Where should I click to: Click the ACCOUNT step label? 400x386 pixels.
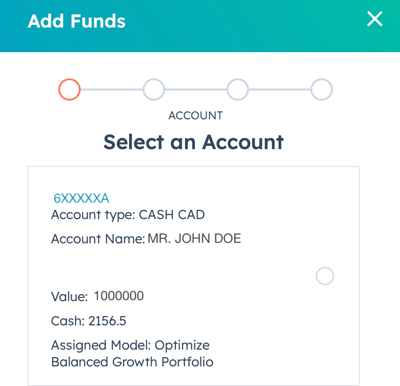pyautogui.click(x=196, y=116)
